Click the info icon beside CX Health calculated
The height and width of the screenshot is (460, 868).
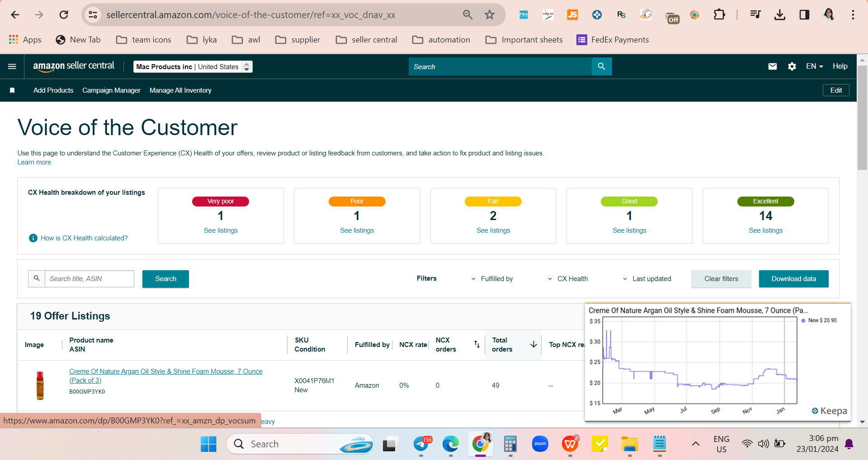coord(33,238)
